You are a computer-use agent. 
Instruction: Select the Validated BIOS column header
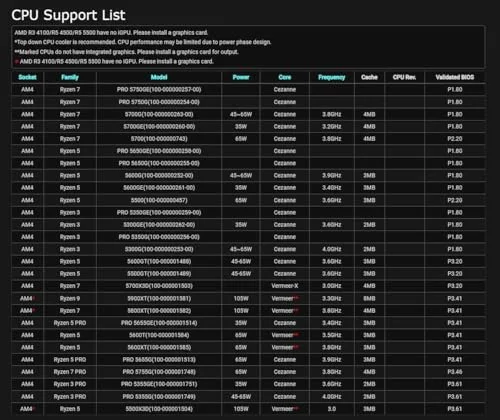(x=455, y=77)
